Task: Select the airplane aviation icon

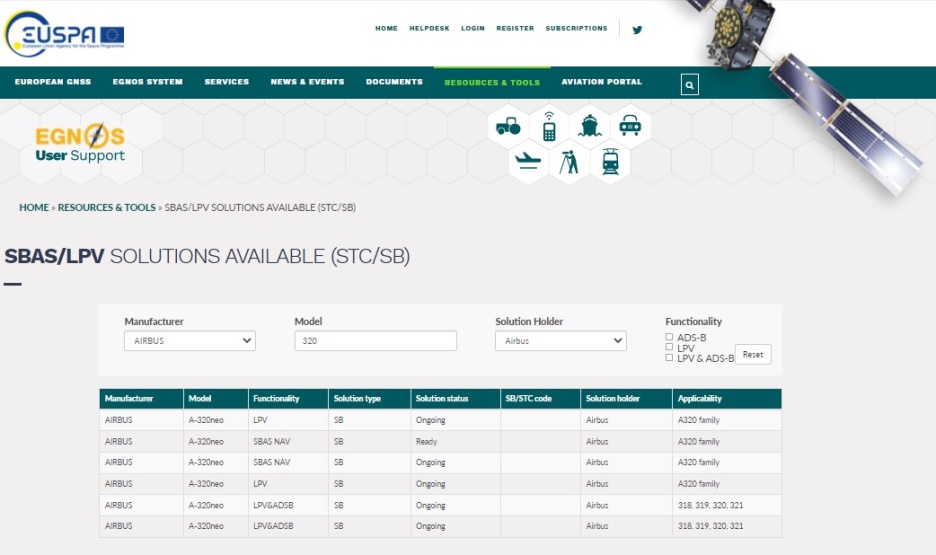Action: point(528,161)
